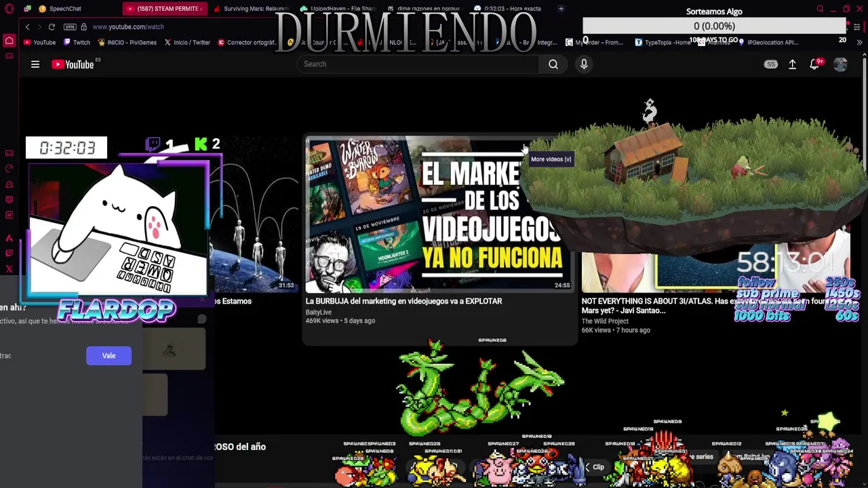Open Inicio / Twitter bookmark
868x488 pixels.
[x=187, y=42]
